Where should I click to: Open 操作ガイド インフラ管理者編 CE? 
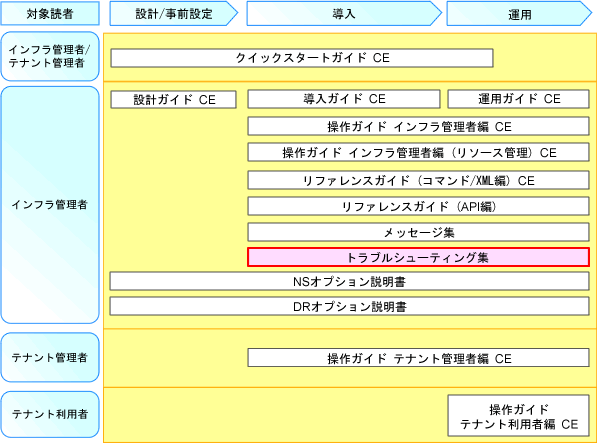pyautogui.click(x=418, y=126)
